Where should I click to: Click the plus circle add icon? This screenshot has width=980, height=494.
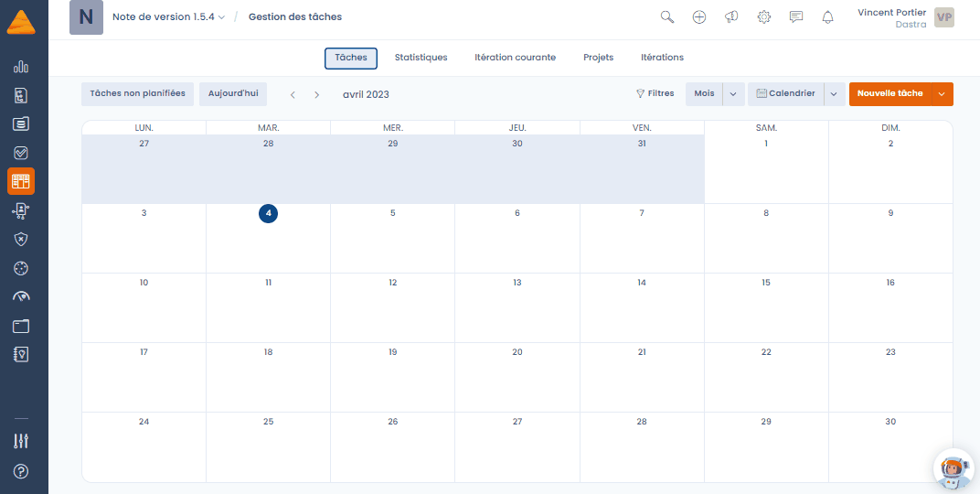tap(699, 17)
